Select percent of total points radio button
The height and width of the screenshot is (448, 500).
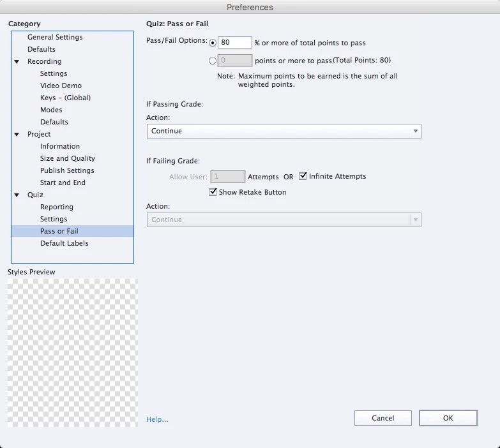(x=213, y=43)
